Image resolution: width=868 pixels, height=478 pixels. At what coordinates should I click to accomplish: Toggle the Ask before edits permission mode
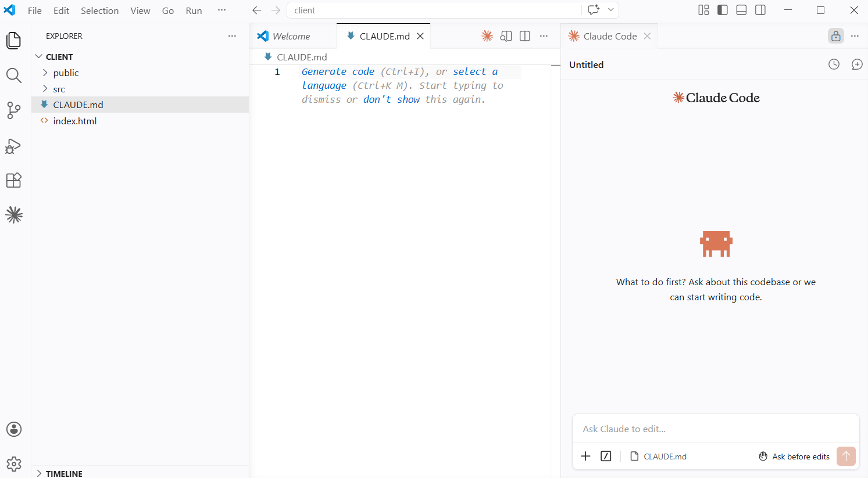tap(794, 457)
